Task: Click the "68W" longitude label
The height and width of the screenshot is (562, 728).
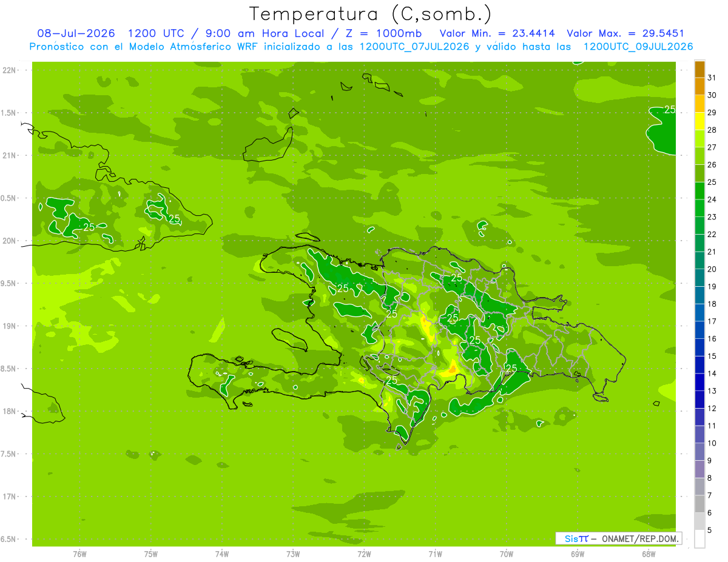Action: point(649,554)
